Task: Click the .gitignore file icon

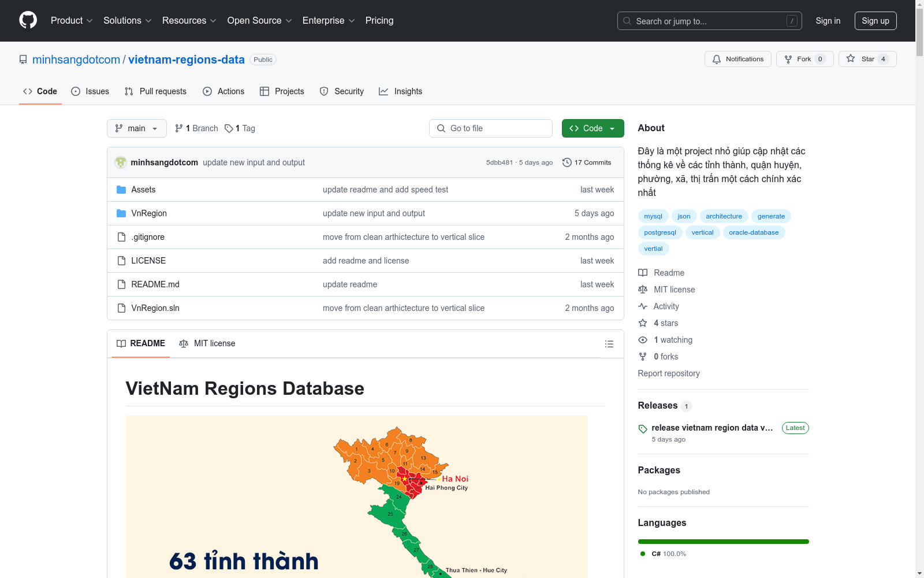Action: (x=121, y=237)
